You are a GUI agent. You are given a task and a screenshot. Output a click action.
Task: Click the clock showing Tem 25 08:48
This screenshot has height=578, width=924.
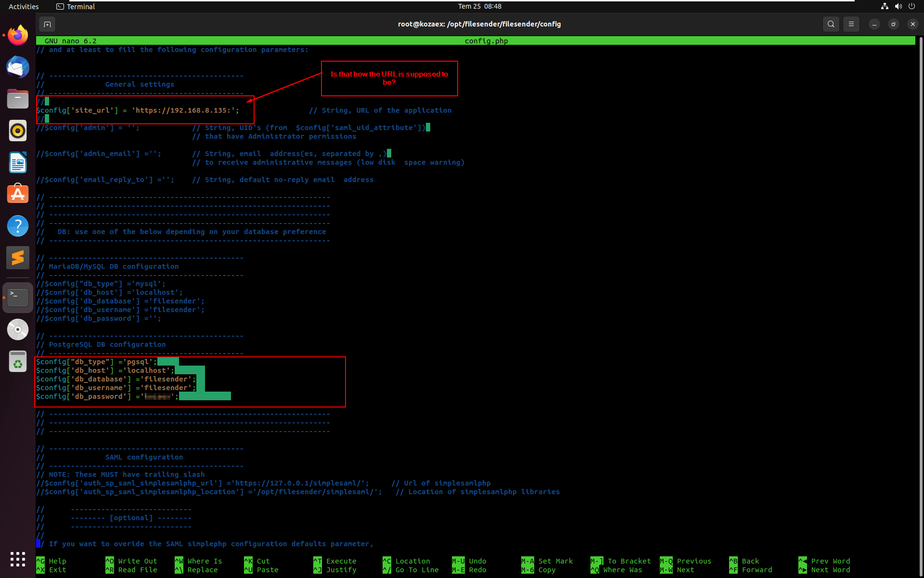[479, 6]
